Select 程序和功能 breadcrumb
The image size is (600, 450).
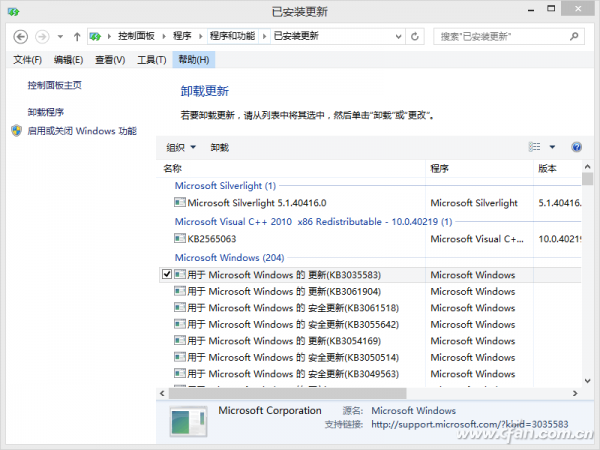(x=232, y=36)
